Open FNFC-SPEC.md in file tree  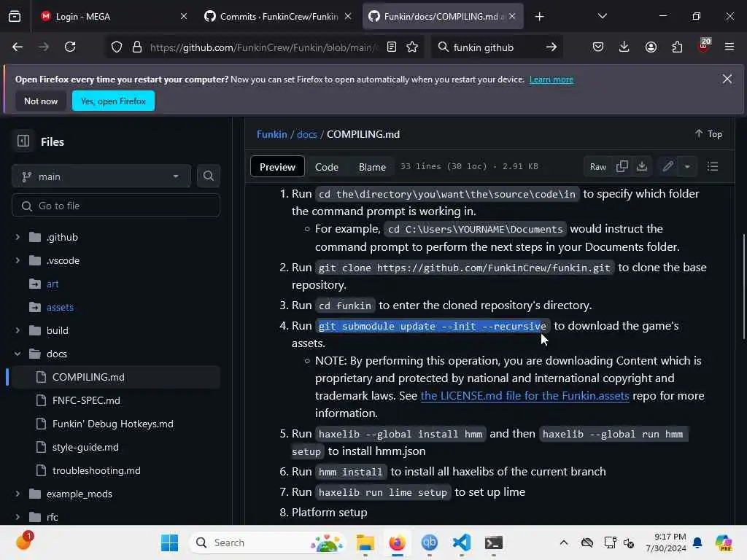coord(86,400)
